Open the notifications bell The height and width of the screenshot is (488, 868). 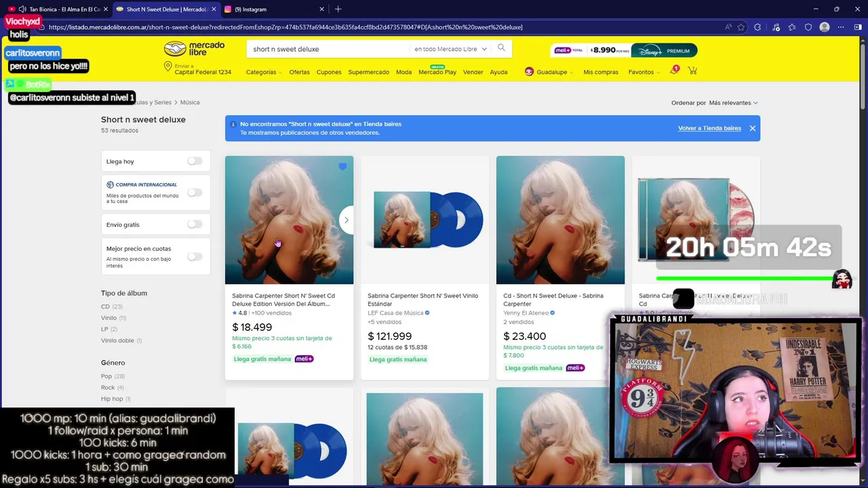pos(674,70)
